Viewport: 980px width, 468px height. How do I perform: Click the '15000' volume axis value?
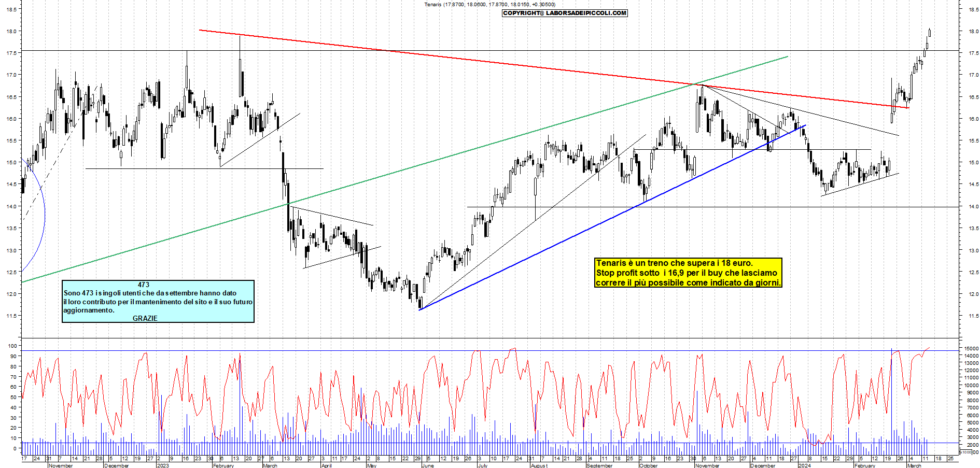click(x=971, y=348)
